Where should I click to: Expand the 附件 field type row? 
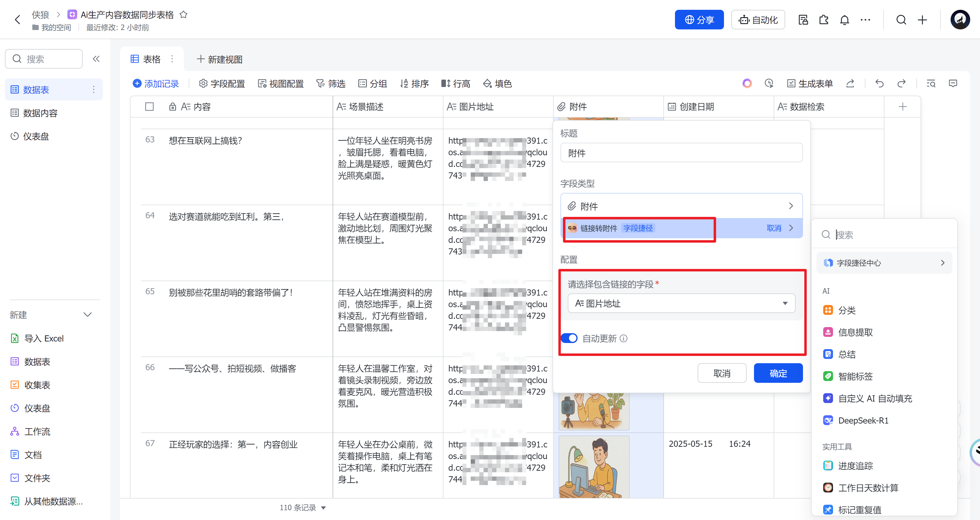coord(681,206)
